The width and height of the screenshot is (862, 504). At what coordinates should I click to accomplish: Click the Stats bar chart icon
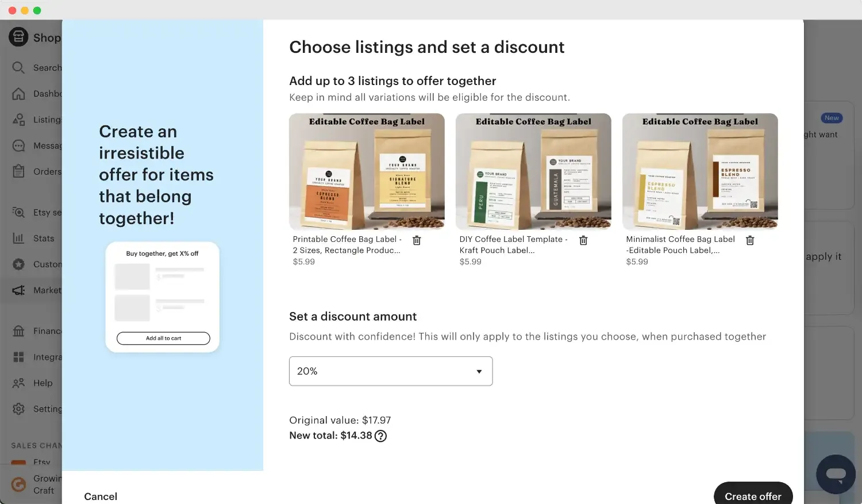pos(18,238)
